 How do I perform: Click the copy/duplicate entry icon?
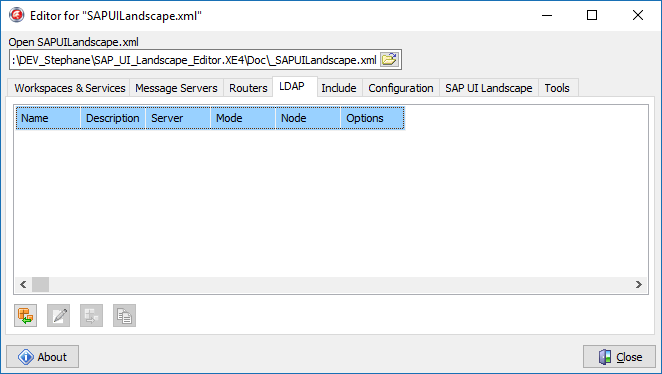(x=124, y=315)
